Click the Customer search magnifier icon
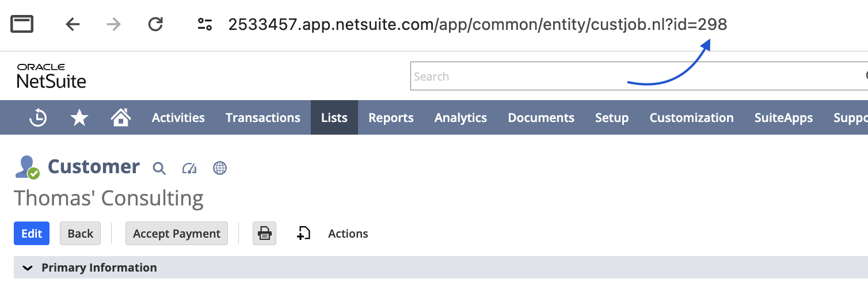Viewport: 868px width, 290px height. pos(159,168)
